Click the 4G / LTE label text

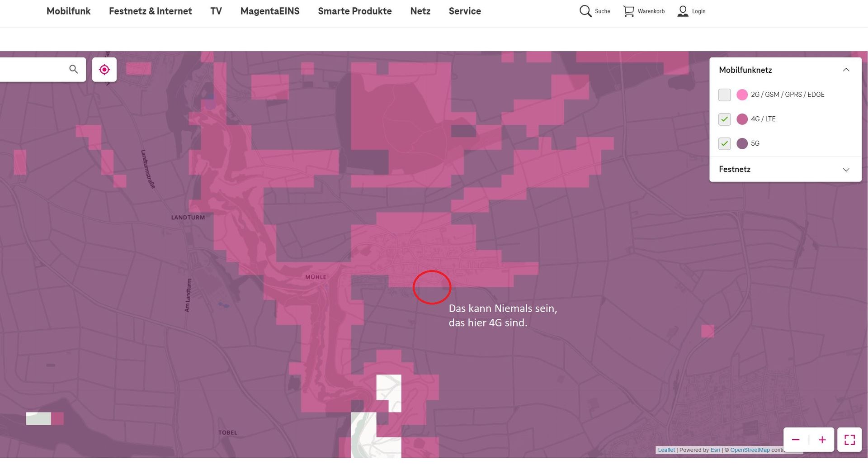763,119
